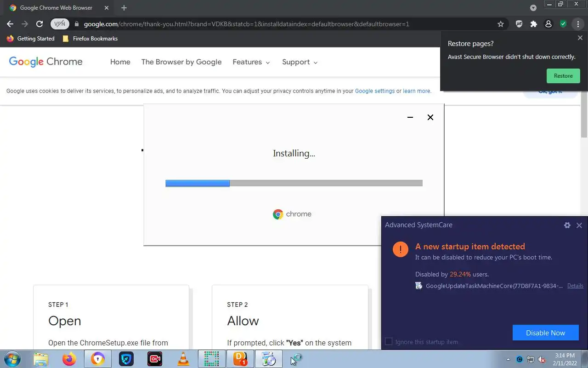Viewport: 588px width, 368px height.
Task: Open the network tray icon
Action: click(531, 359)
